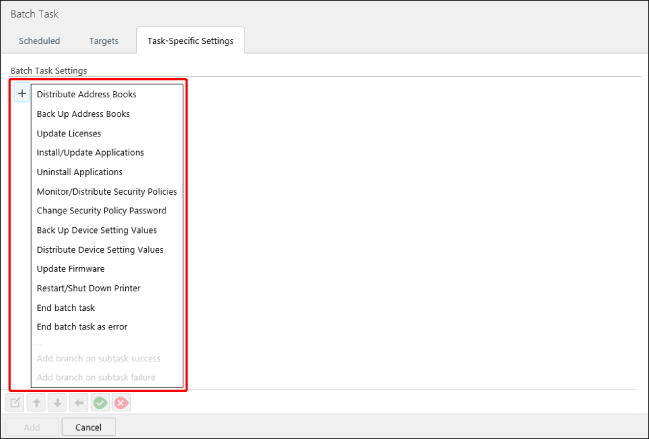The width and height of the screenshot is (649, 439).
Task: Select Update Firmware from the menu
Action: (70, 269)
